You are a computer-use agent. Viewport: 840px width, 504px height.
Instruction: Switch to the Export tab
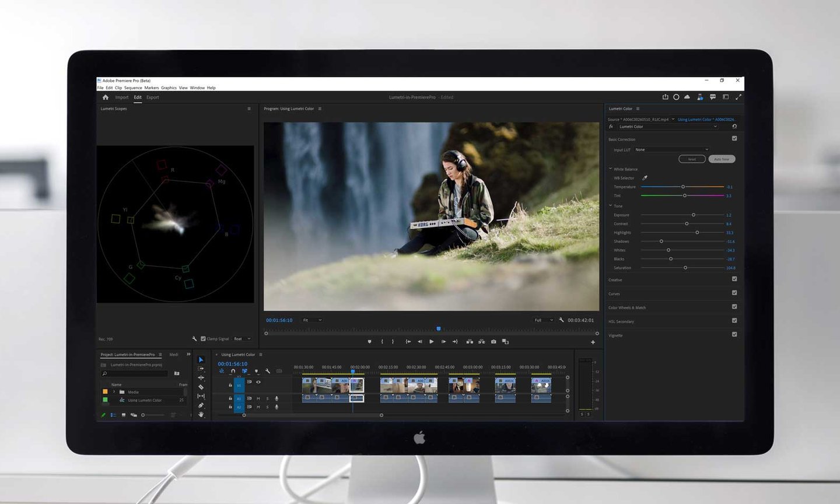(x=153, y=97)
